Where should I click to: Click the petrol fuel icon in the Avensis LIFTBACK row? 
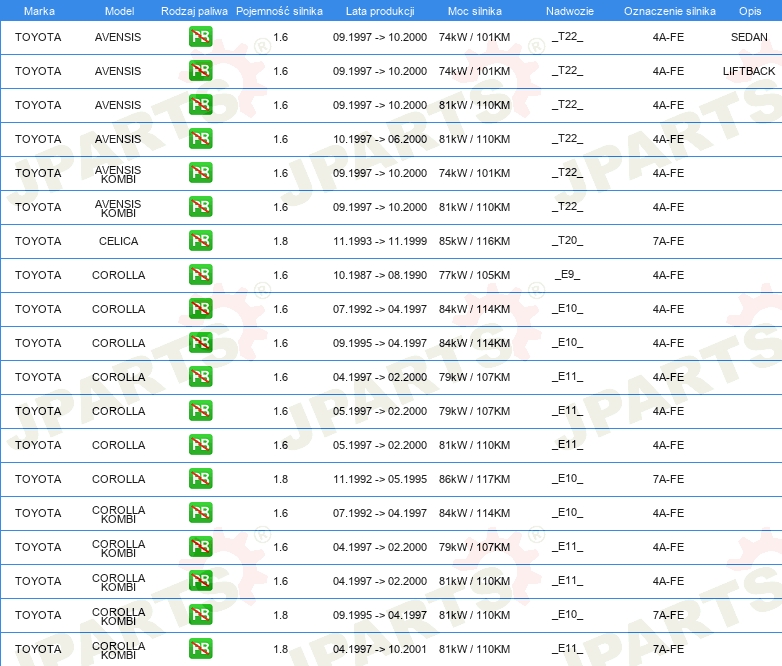pos(200,70)
